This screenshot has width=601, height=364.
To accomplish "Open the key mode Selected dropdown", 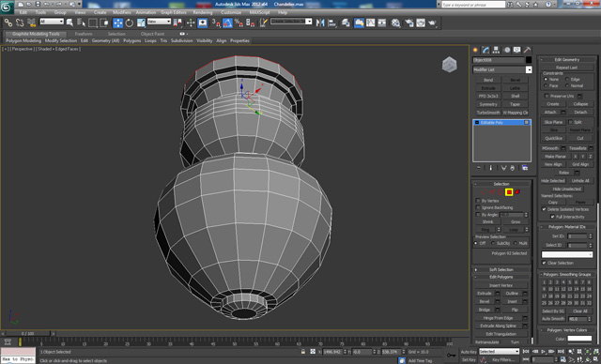I will coord(499,352).
